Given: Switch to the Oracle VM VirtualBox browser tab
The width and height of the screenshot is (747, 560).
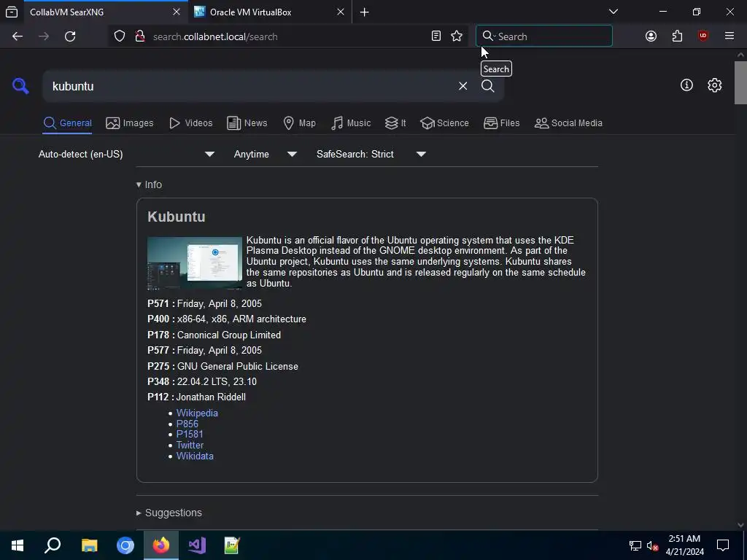Looking at the screenshot, I should (x=270, y=12).
